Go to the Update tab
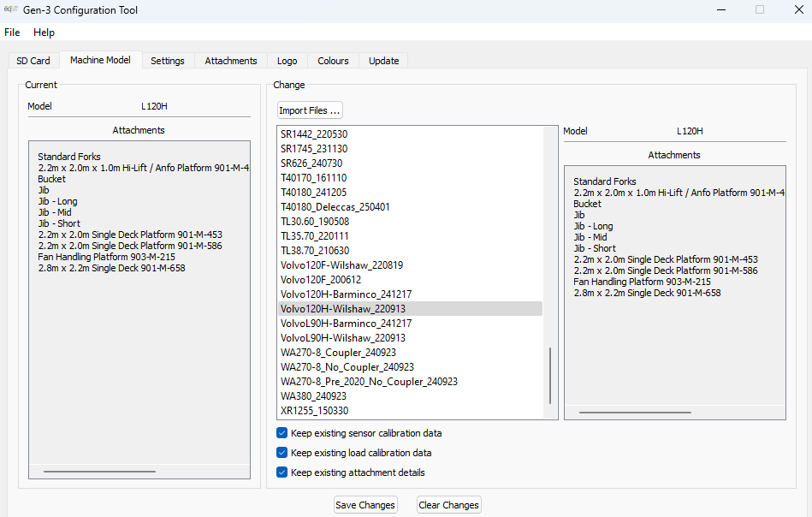This screenshot has width=812, height=517. pos(383,61)
